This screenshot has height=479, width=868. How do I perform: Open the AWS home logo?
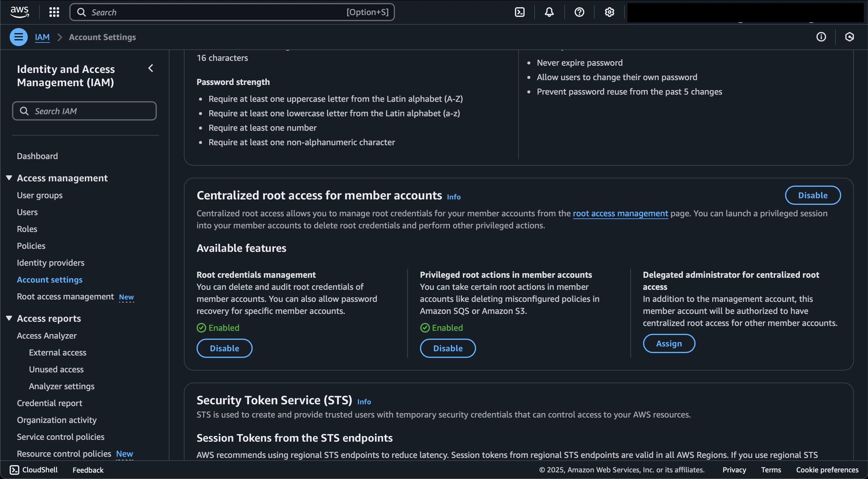tap(20, 12)
